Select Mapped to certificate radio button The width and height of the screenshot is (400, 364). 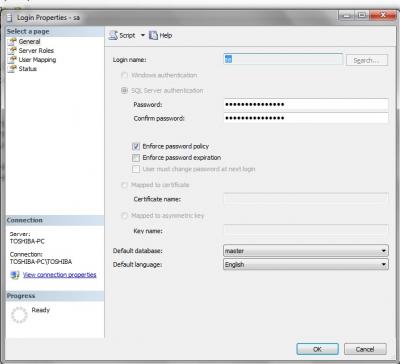coord(124,185)
